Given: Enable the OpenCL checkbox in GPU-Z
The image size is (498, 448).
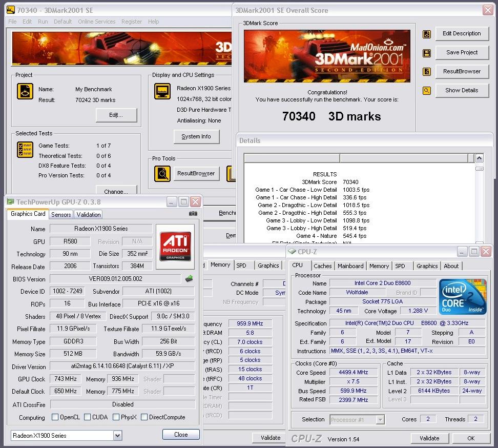Looking at the screenshot, I should 55,417.
